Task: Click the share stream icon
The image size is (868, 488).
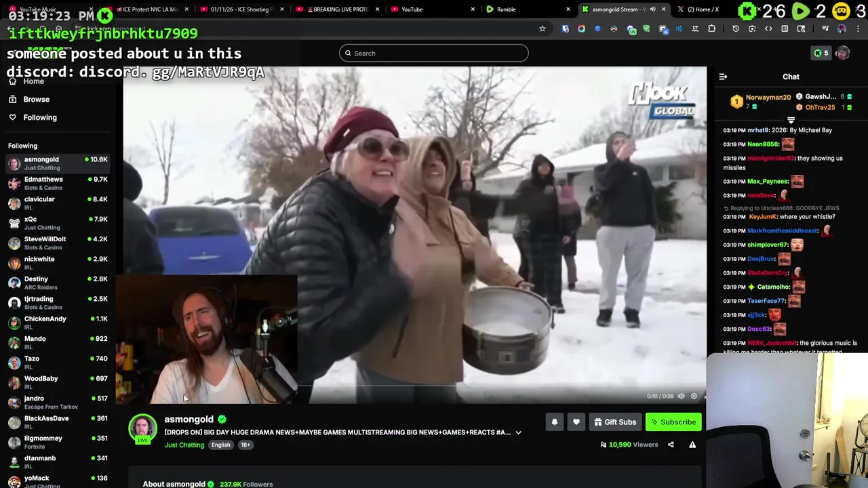Action: 671,445
